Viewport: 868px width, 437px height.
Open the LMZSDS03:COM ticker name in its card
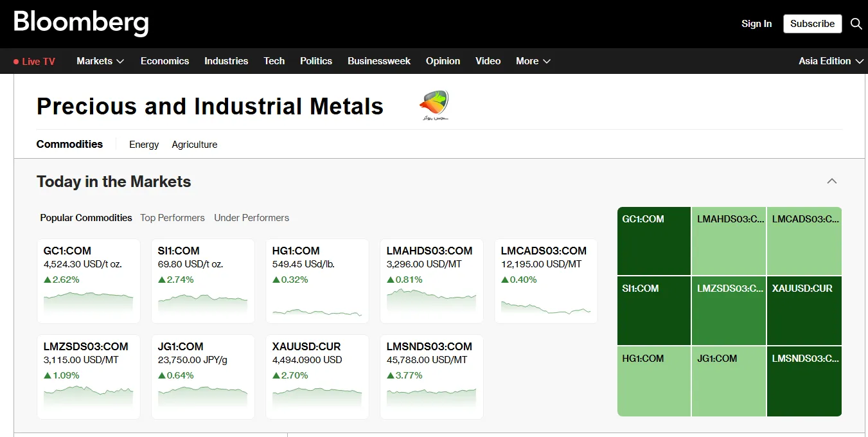(x=86, y=346)
